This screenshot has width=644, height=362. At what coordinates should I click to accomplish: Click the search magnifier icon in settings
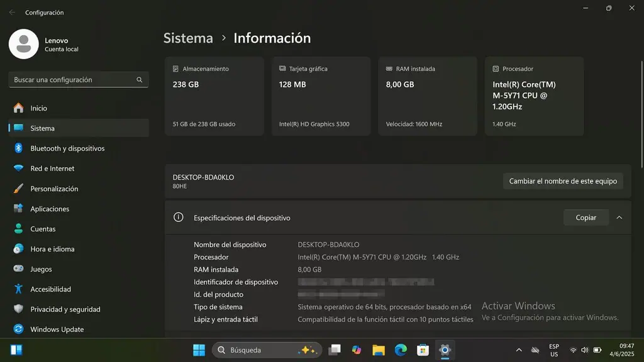pyautogui.click(x=139, y=80)
